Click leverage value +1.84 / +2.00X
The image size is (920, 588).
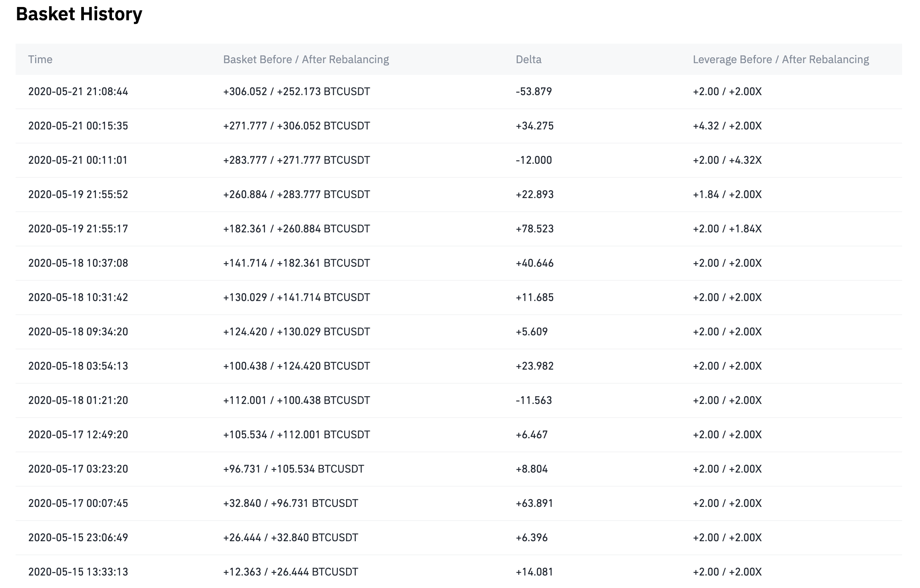727,195
